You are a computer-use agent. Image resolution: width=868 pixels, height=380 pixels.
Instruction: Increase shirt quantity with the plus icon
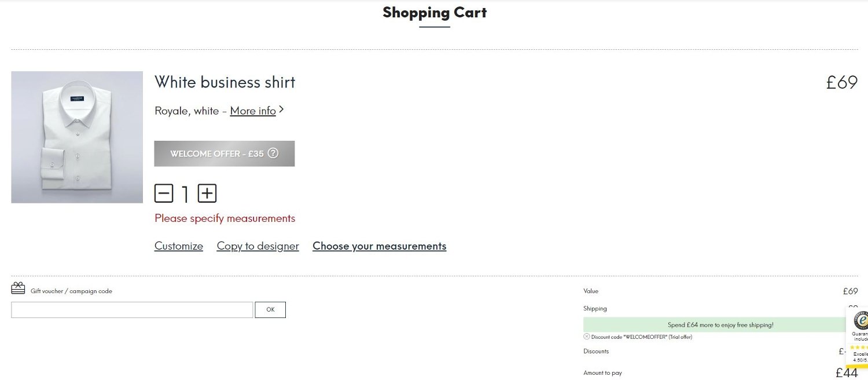pos(207,193)
